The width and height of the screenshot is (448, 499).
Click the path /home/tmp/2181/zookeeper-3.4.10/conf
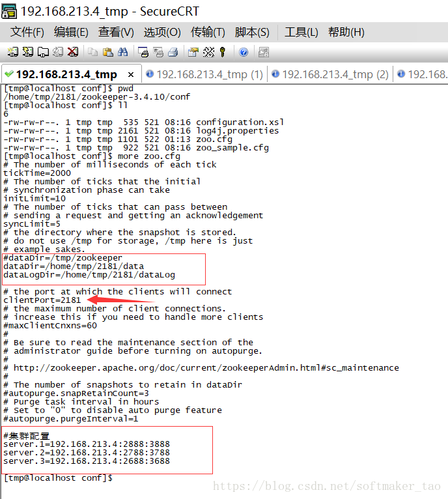pyautogui.click(x=97, y=97)
